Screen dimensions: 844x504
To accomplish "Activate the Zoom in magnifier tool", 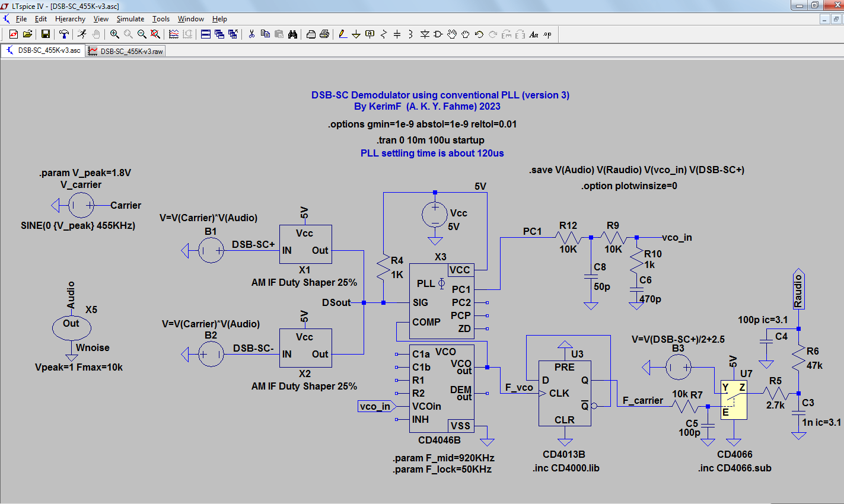I will click(114, 34).
